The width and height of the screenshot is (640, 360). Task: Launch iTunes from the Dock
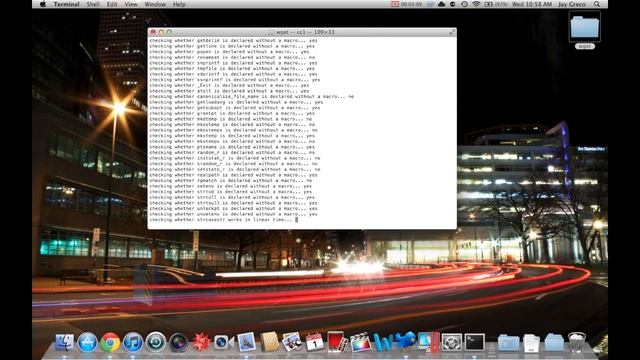click(133, 342)
